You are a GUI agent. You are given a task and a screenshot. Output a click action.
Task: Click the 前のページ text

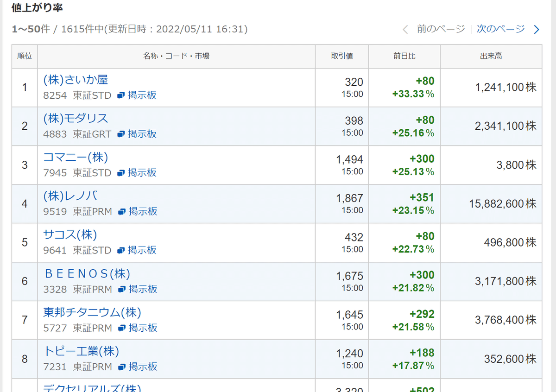click(x=441, y=29)
